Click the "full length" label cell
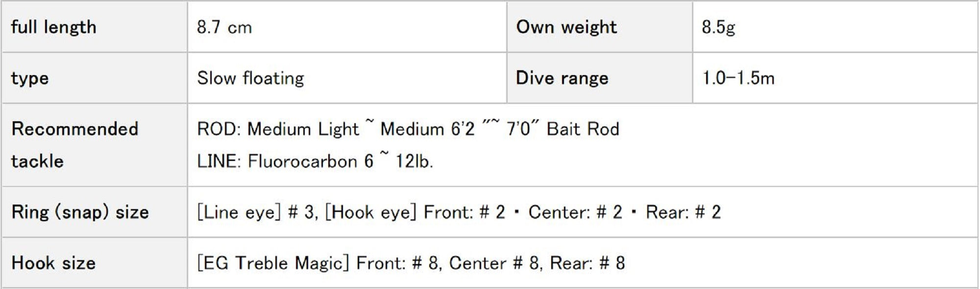Image resolution: width=980 pixels, height=289 pixels. click(x=54, y=27)
